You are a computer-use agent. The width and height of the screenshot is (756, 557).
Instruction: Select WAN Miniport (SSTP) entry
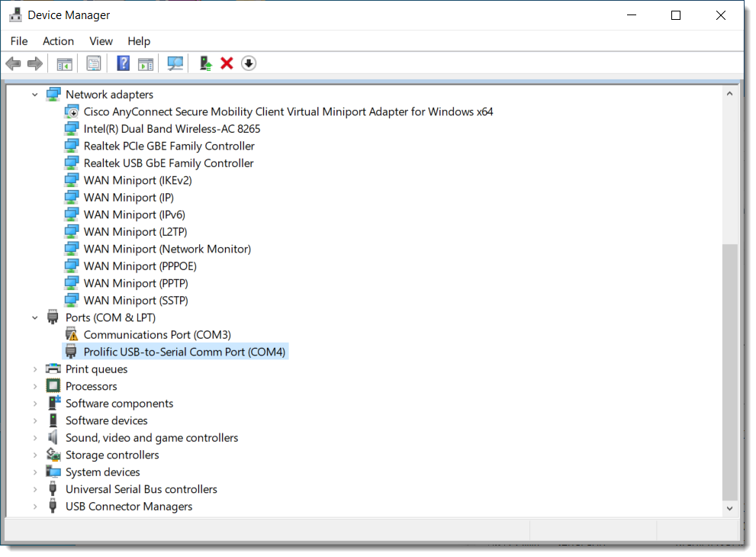[136, 301]
